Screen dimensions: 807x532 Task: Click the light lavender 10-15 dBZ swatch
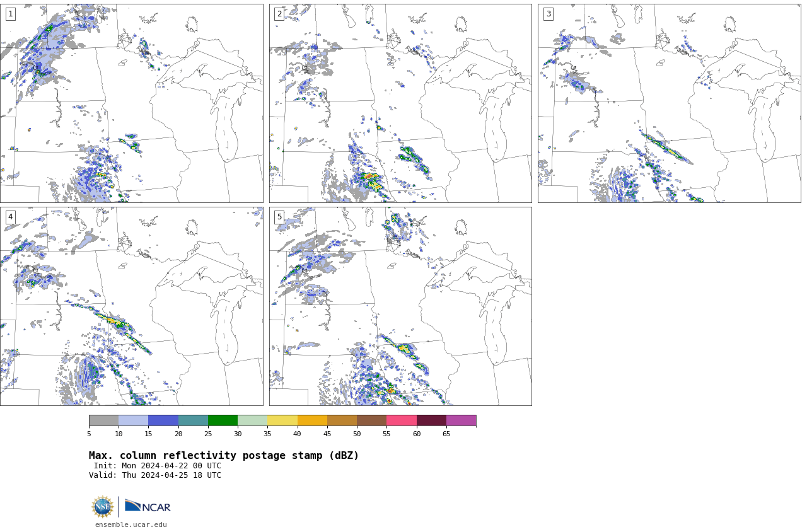[134, 420]
